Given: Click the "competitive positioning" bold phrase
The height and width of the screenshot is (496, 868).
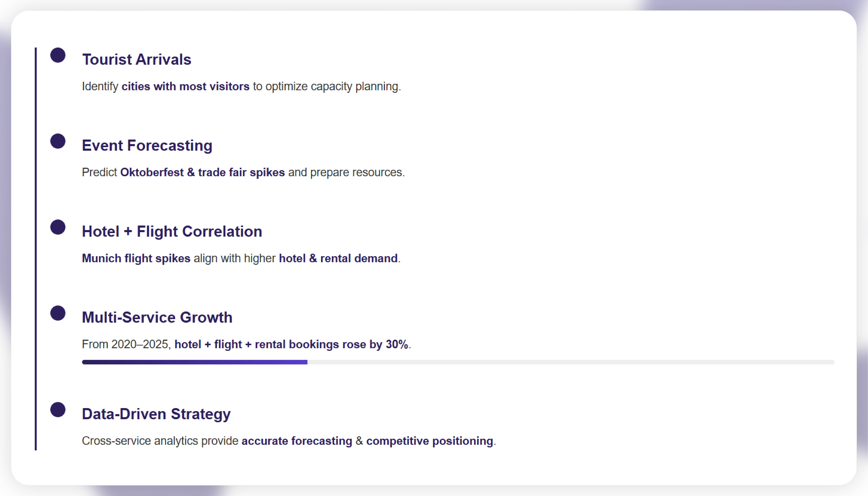Looking at the screenshot, I should (429, 441).
